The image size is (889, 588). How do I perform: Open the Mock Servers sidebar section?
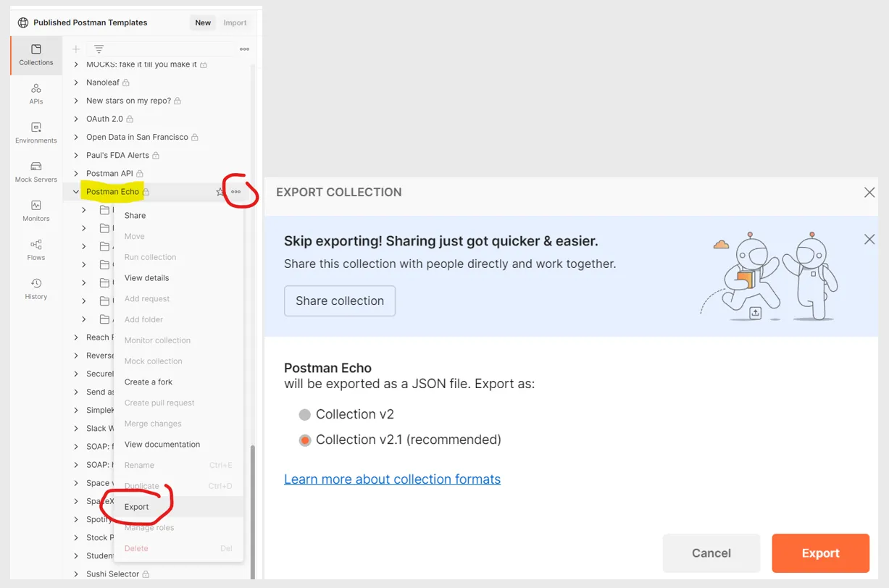pyautogui.click(x=36, y=172)
